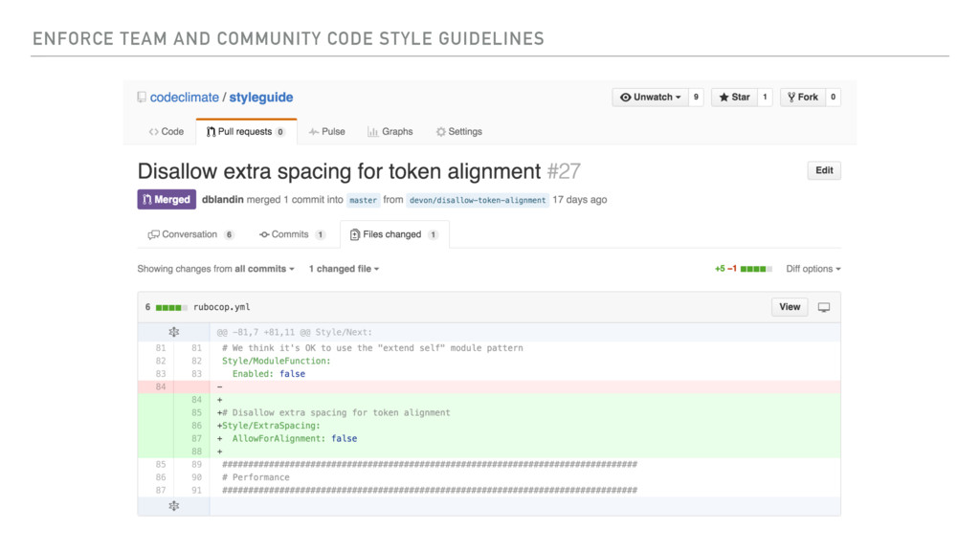The height and width of the screenshot is (551, 980).
Task: Click the Files changed document icon
Action: [x=354, y=235]
